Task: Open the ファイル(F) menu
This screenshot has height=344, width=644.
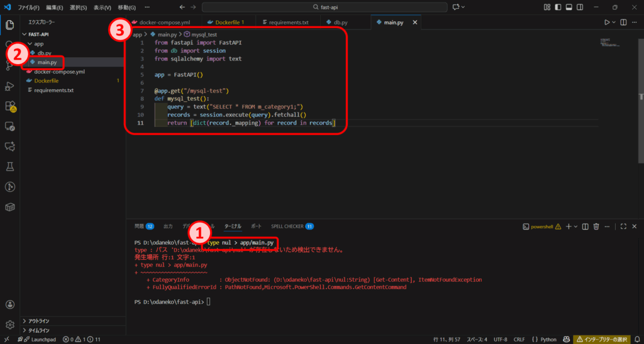Action: click(27, 8)
